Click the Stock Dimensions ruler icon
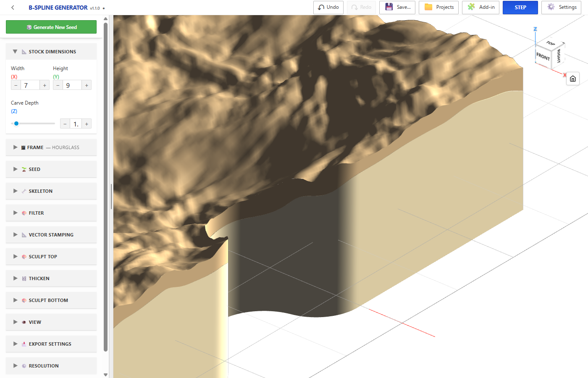The height and width of the screenshot is (378, 588). [24, 52]
